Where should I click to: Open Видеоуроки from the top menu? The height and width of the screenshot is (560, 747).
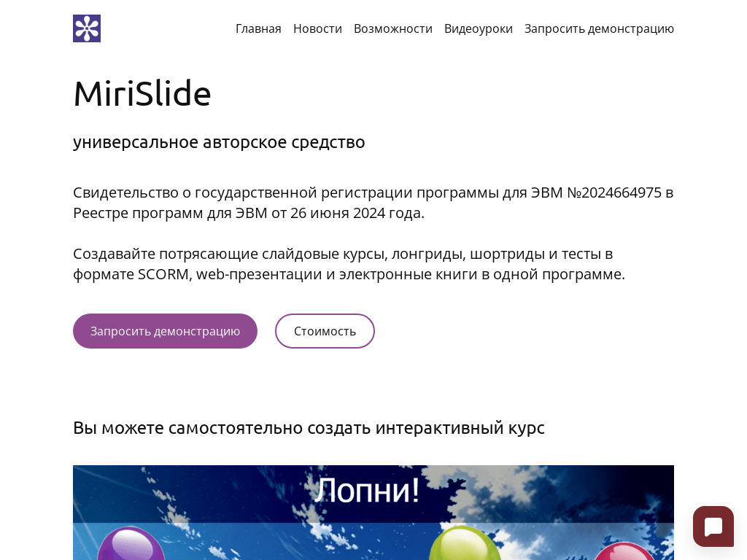tap(479, 28)
